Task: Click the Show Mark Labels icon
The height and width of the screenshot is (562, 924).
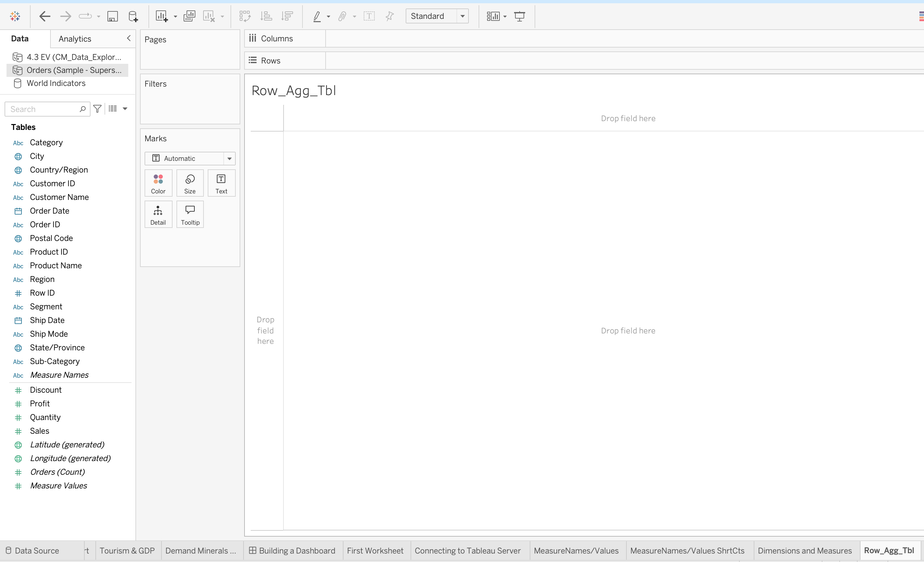Action: [x=369, y=16]
